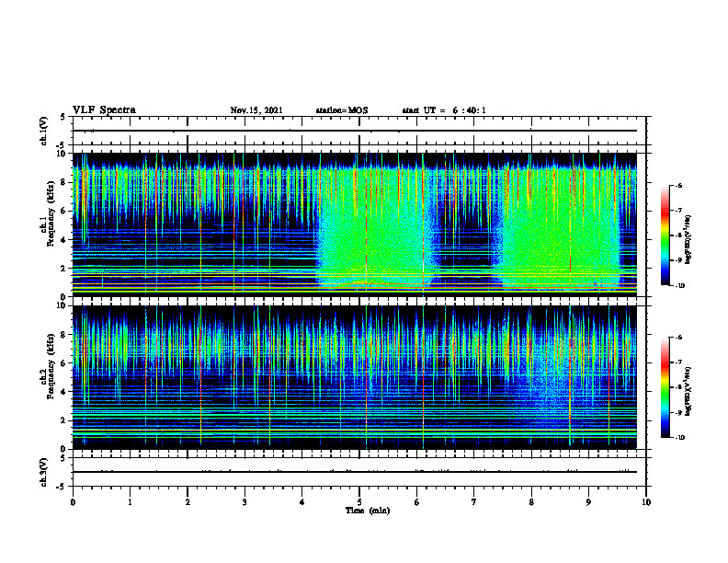
Task: Click the "-9" label on ch.2 color scale
Action: click(x=678, y=412)
